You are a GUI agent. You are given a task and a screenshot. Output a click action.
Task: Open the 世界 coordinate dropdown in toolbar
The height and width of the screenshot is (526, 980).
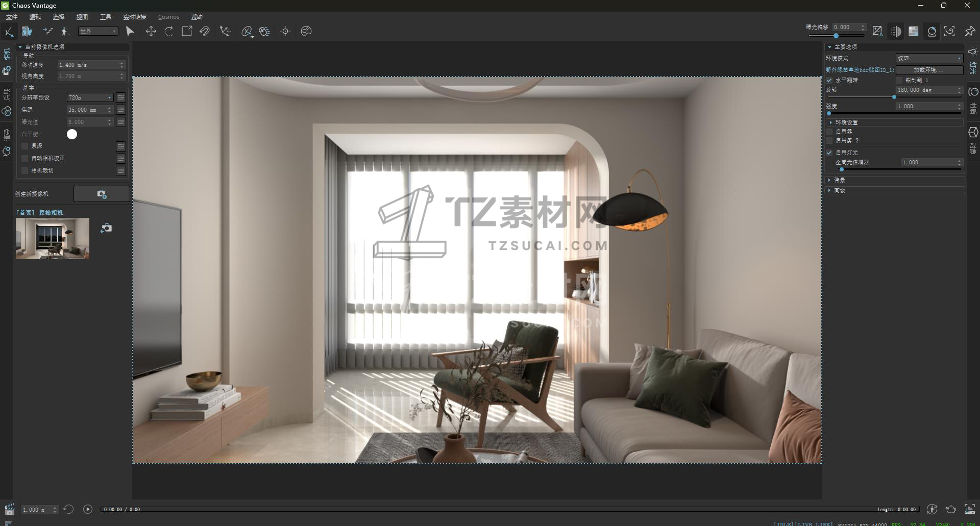point(98,31)
